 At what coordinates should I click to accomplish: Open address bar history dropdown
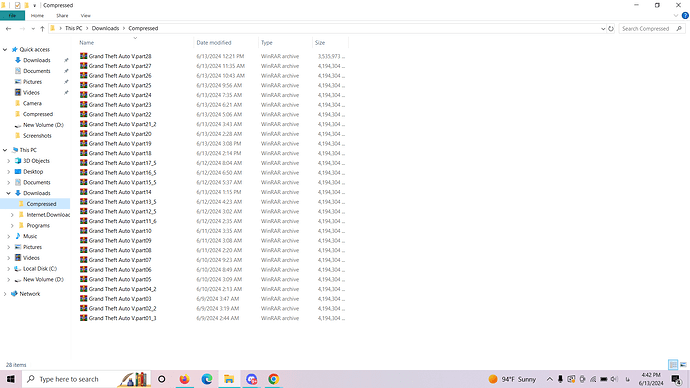(x=603, y=29)
